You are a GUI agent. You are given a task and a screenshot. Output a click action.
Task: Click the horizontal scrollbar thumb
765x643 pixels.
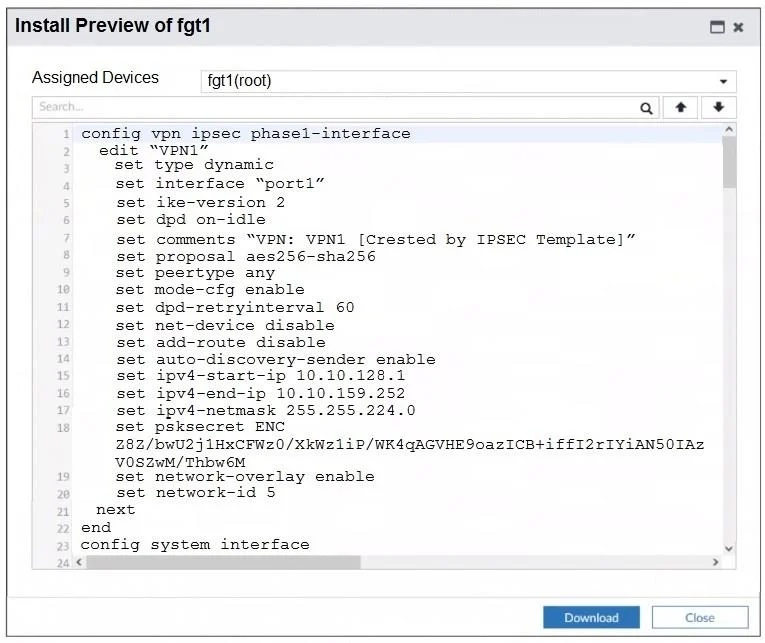tap(223, 562)
